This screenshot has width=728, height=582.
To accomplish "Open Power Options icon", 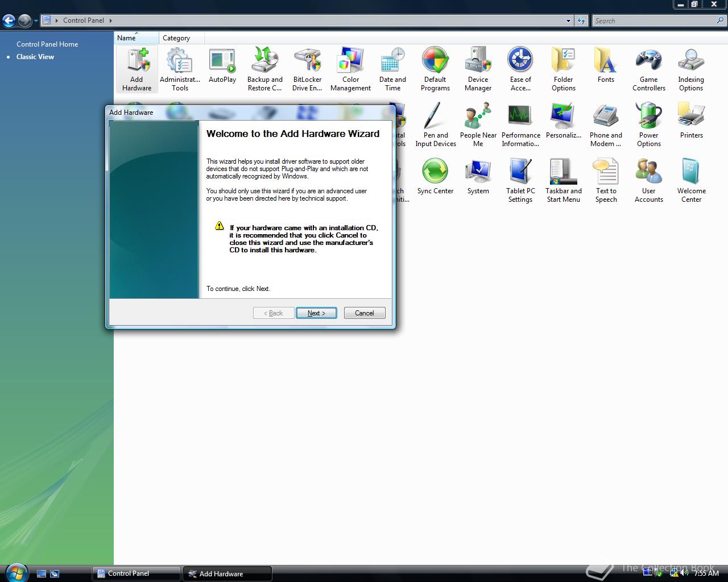I will [x=649, y=124].
